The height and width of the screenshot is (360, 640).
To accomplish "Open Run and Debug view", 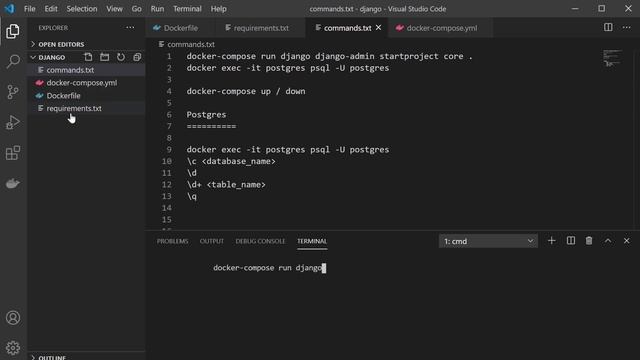I will pyautogui.click(x=13, y=122).
